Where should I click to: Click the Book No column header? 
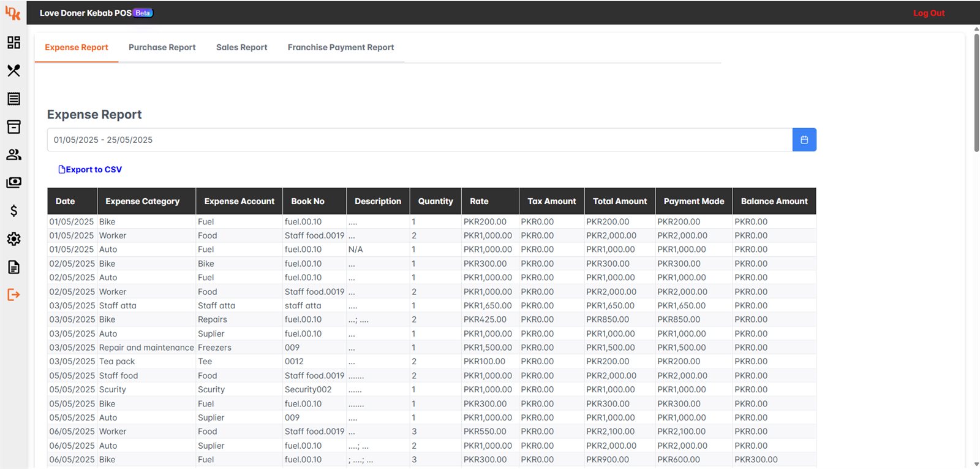315,201
